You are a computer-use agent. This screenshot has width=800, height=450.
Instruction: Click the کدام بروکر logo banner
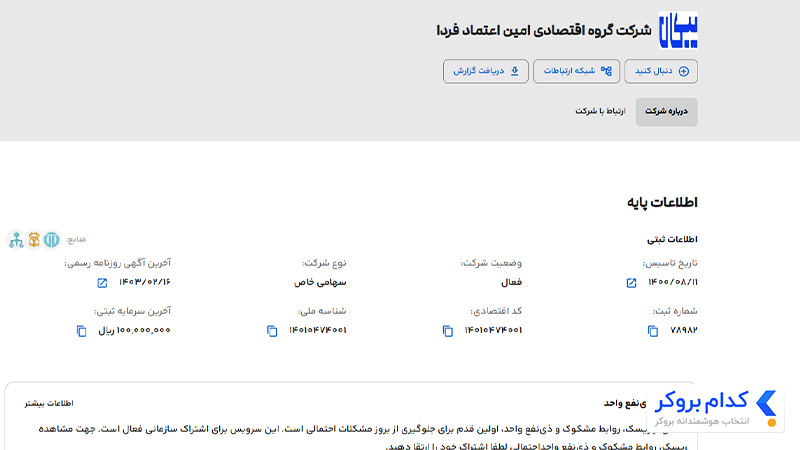[x=715, y=408]
